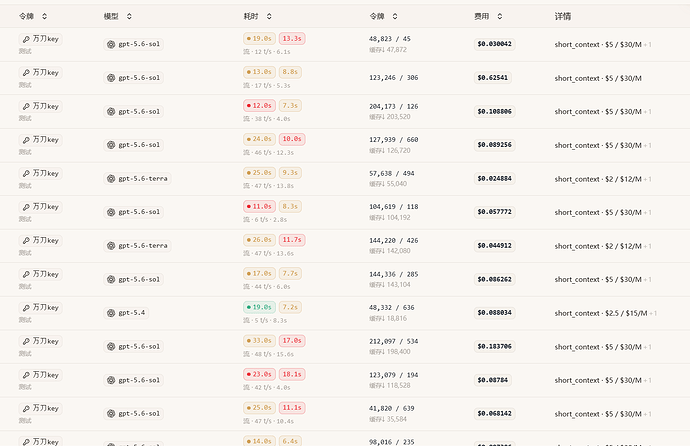Click the $0.62541 cost badge

click(492, 78)
